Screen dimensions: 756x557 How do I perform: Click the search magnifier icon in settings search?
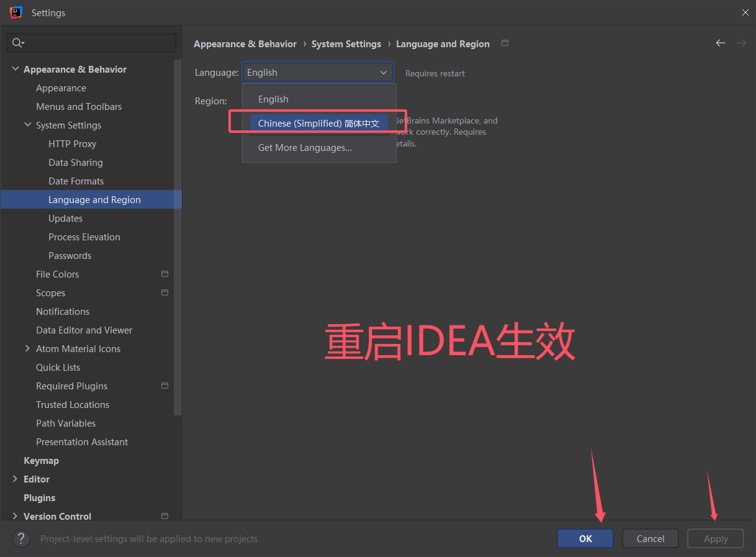17,43
